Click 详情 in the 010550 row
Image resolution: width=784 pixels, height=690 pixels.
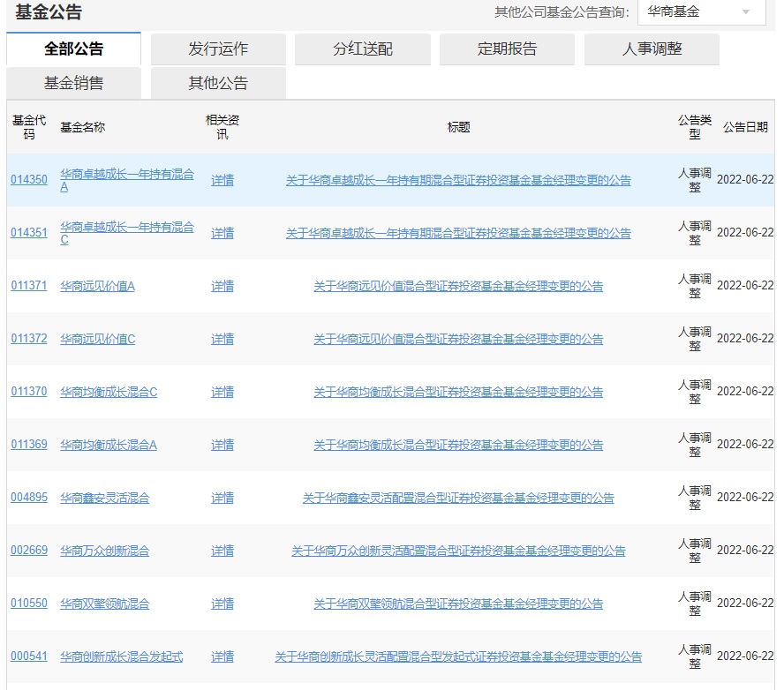222,604
